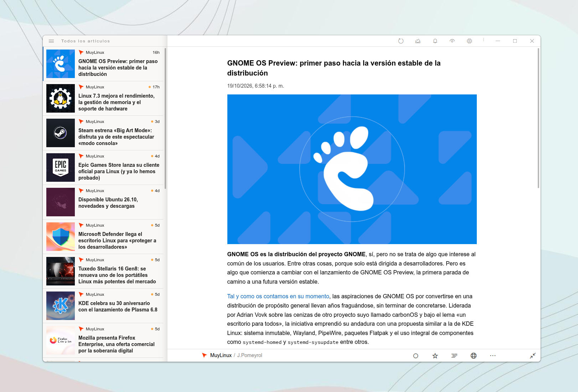Click the Steam logo thumbnail
The image size is (578, 392).
tap(61, 133)
